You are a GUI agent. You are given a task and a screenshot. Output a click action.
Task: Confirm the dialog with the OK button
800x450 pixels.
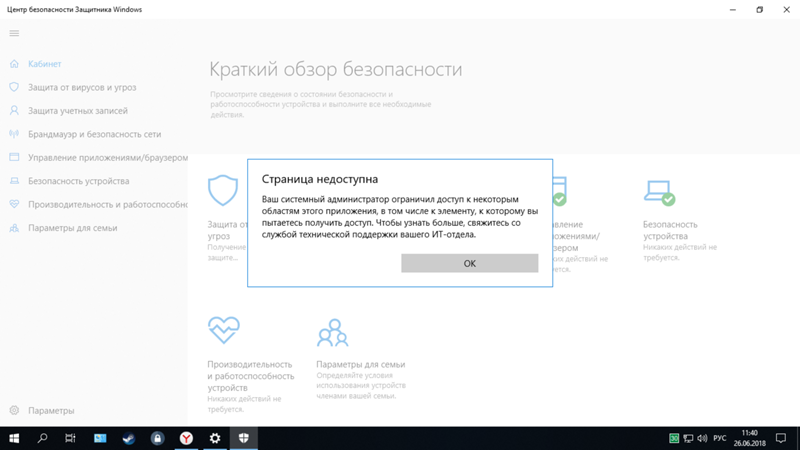[469, 263]
